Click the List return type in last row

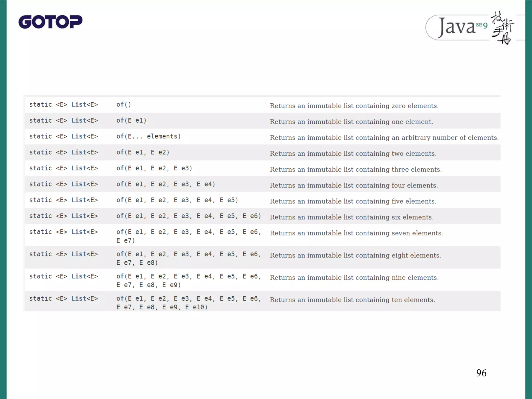[x=79, y=298]
